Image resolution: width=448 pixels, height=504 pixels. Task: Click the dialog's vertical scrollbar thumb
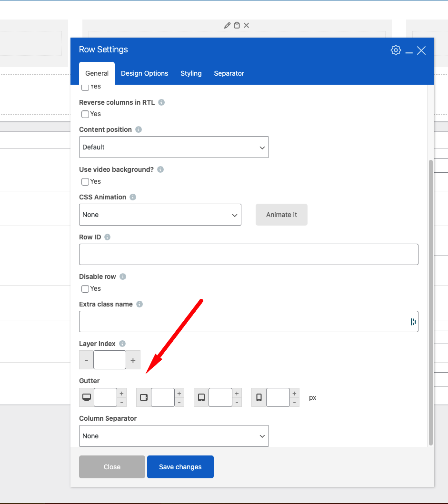click(431, 302)
